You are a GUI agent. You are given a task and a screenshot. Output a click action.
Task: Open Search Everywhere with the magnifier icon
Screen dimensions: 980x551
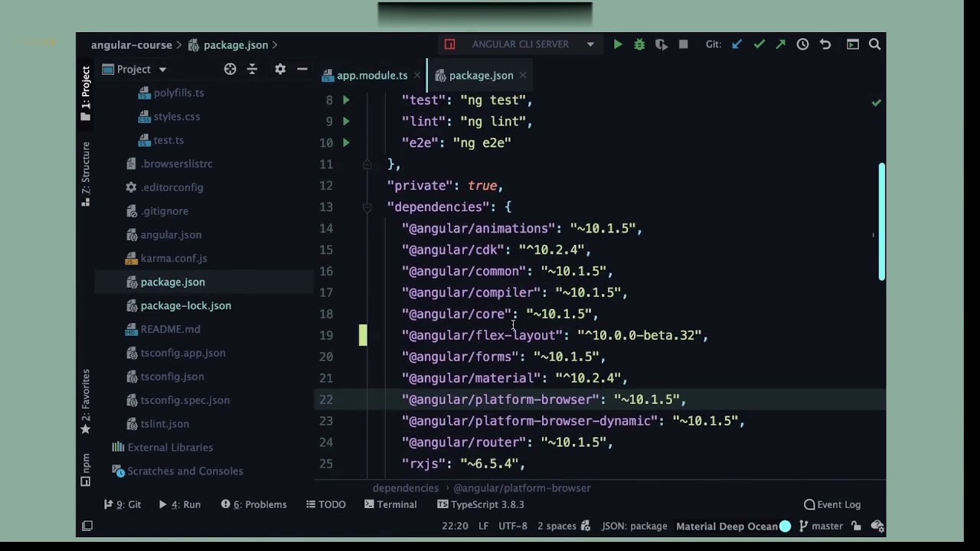click(x=874, y=44)
